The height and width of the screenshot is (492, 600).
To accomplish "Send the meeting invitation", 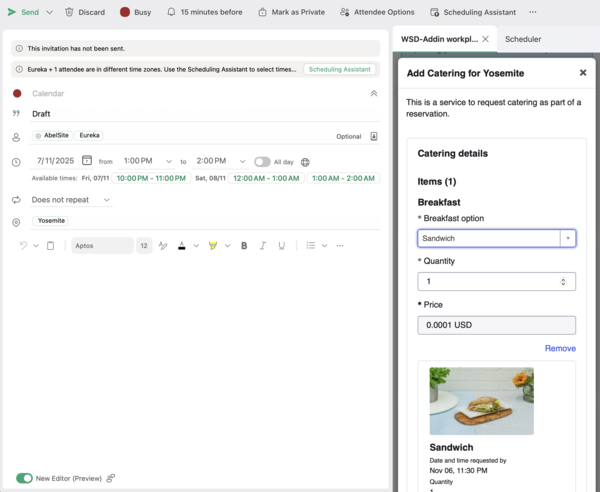I will (x=23, y=12).
